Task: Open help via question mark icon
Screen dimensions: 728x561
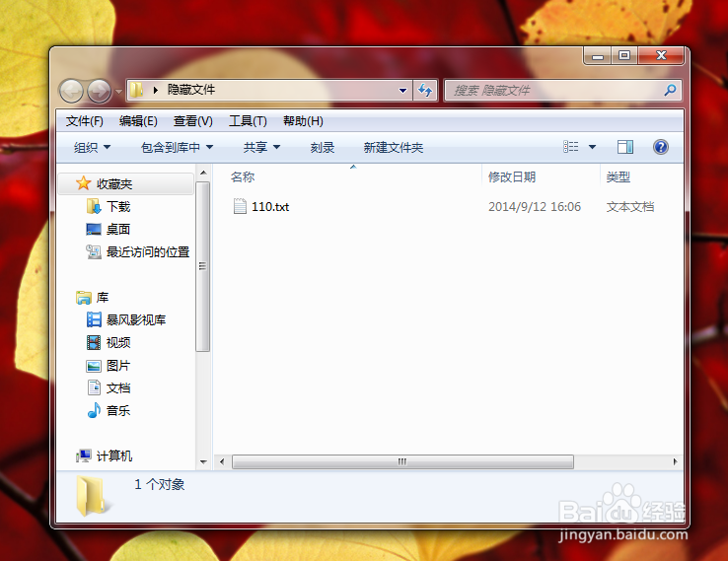Action: [660, 147]
